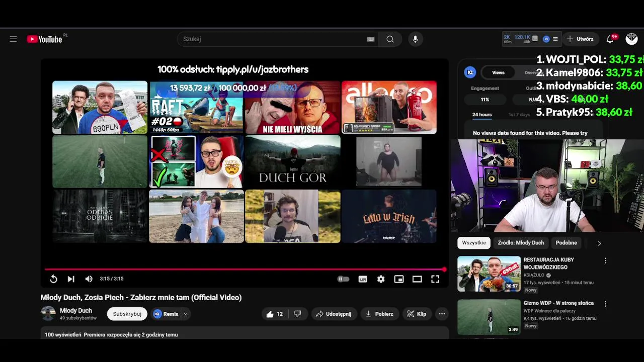
Task: Select the Podobne filter chip
Action: click(x=566, y=243)
